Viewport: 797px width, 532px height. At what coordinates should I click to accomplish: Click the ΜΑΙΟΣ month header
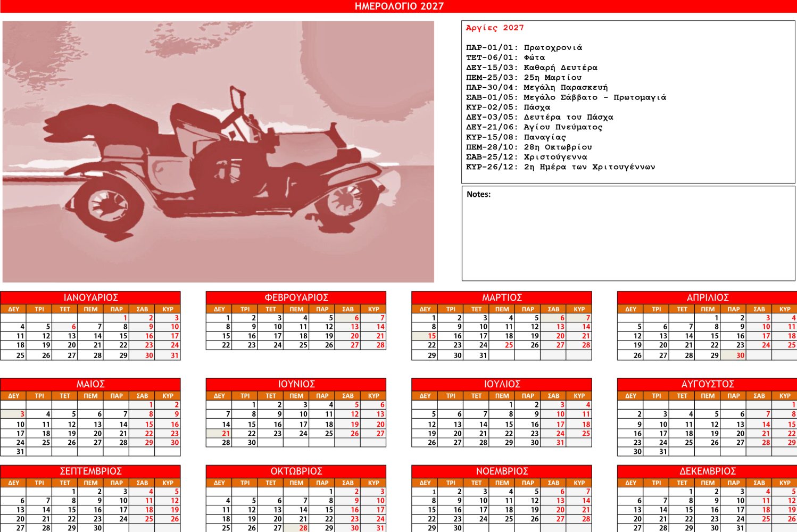click(90, 384)
